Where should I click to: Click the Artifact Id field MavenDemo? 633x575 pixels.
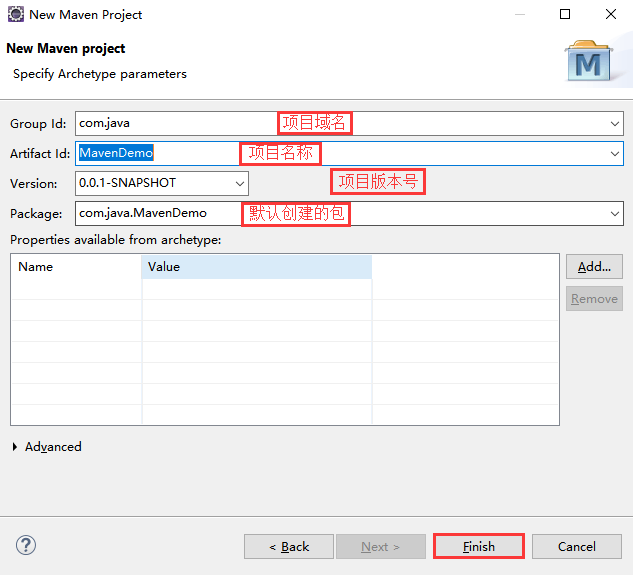349,153
